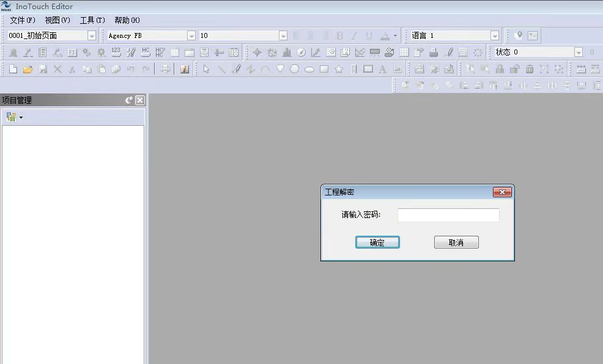Toggle bold text formatting
Screen dimensions: 603x364
tap(340, 36)
